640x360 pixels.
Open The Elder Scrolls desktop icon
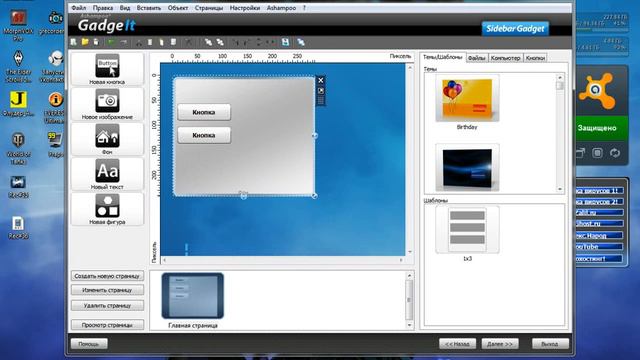[18, 67]
